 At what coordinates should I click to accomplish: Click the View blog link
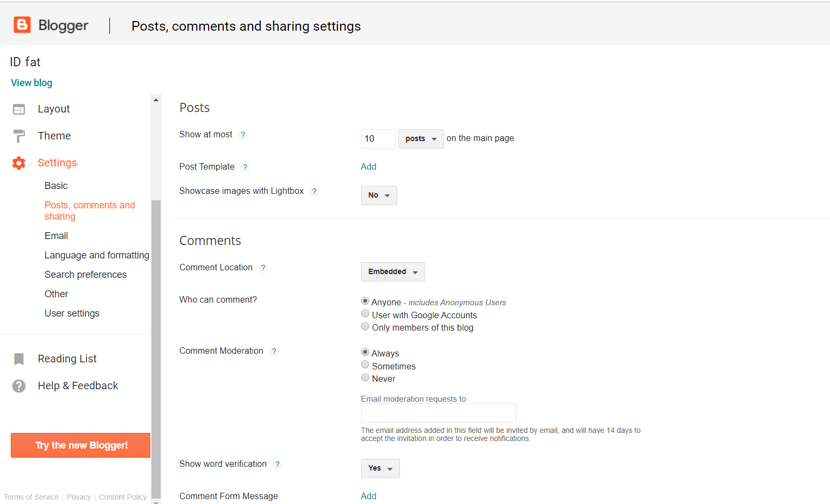tap(32, 83)
